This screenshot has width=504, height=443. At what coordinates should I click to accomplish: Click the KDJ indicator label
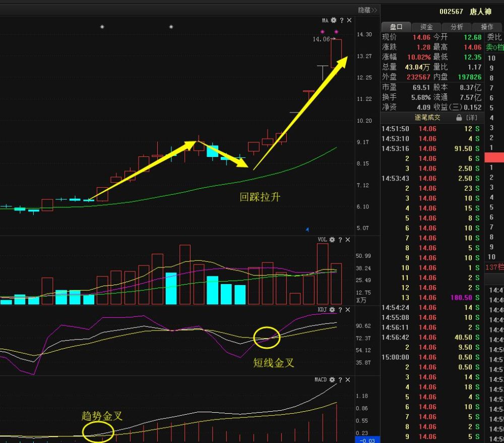[x=322, y=310]
